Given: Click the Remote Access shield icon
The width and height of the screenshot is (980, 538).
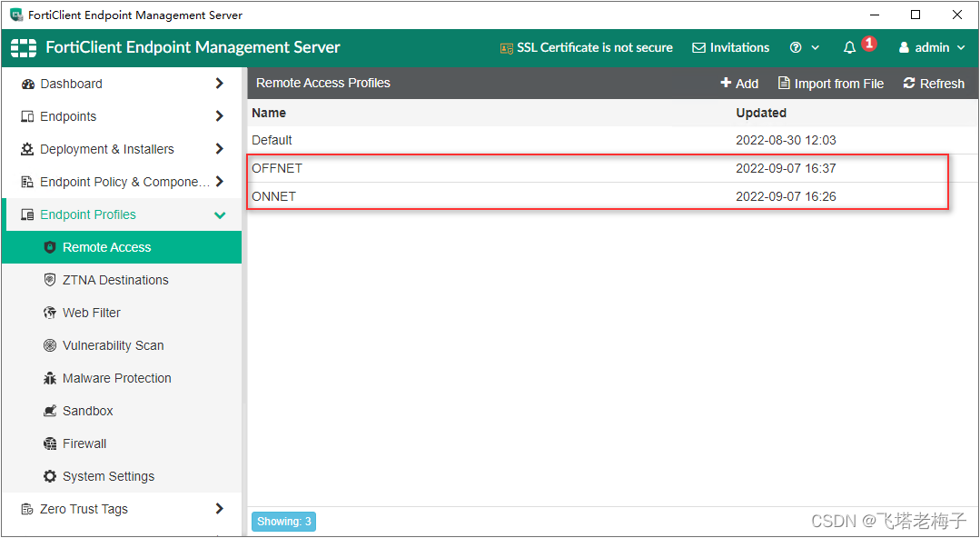Looking at the screenshot, I should (50, 248).
